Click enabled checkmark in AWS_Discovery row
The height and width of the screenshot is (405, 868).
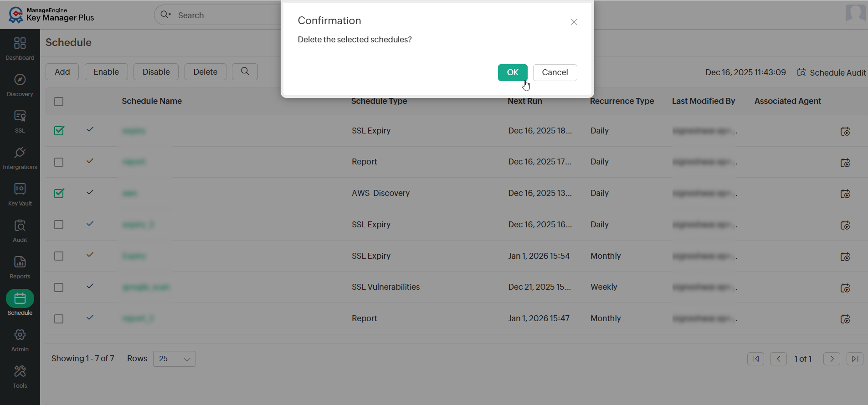[x=90, y=192]
